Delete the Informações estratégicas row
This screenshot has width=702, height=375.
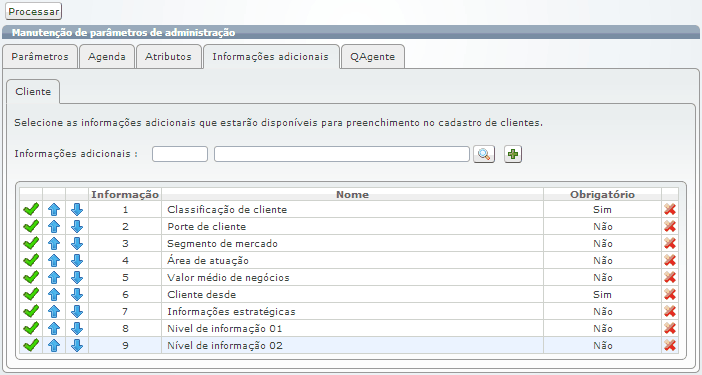pos(670,311)
